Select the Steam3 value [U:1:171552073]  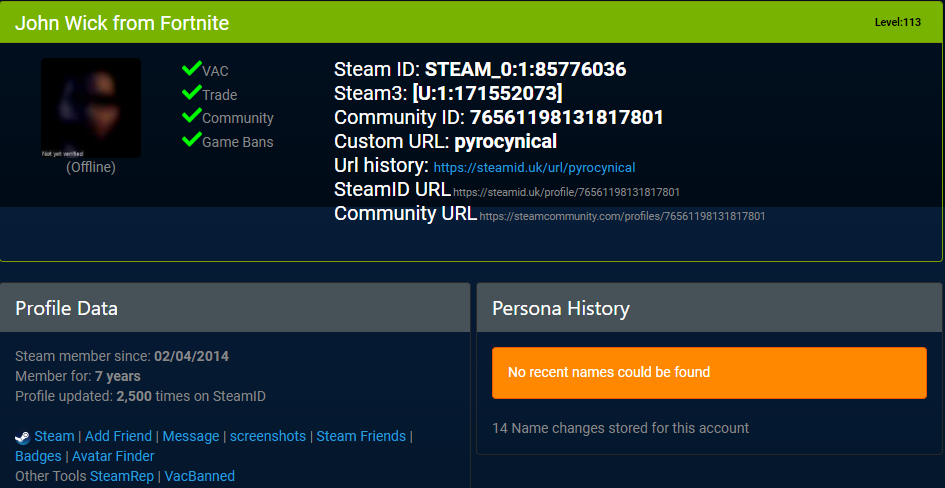pos(488,93)
